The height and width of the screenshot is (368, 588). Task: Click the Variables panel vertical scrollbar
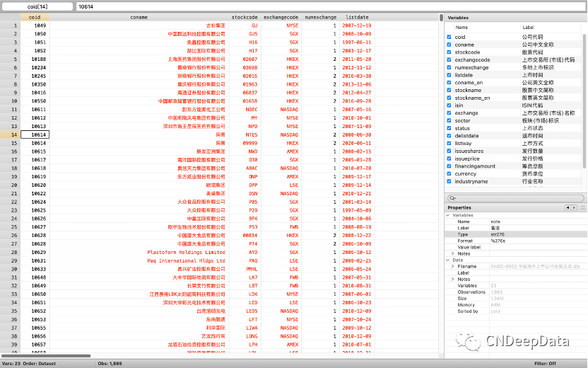(584, 100)
